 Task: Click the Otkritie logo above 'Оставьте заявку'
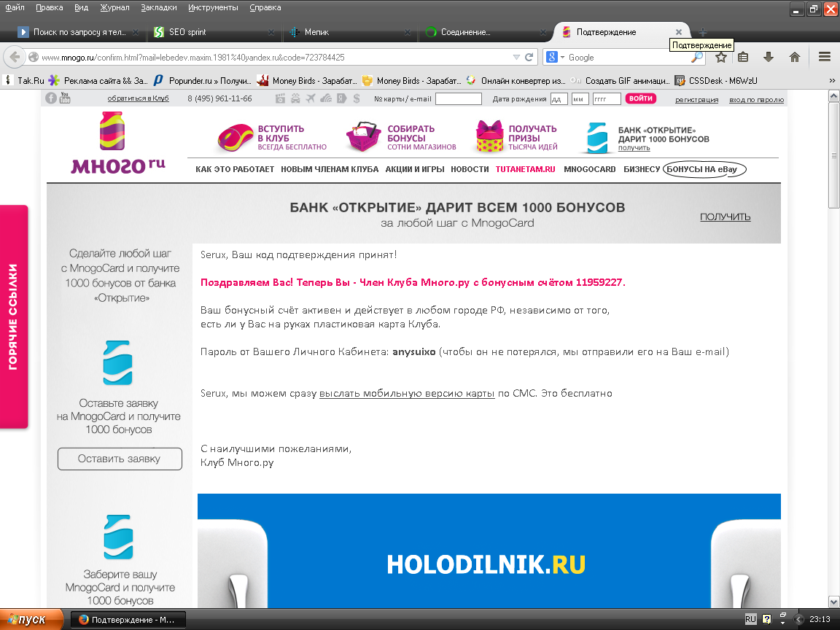(x=117, y=362)
